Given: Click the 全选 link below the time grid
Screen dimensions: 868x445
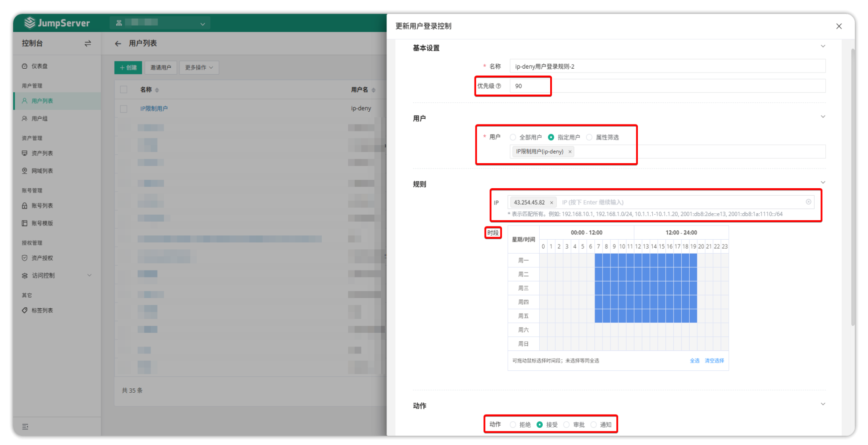Looking at the screenshot, I should point(694,361).
